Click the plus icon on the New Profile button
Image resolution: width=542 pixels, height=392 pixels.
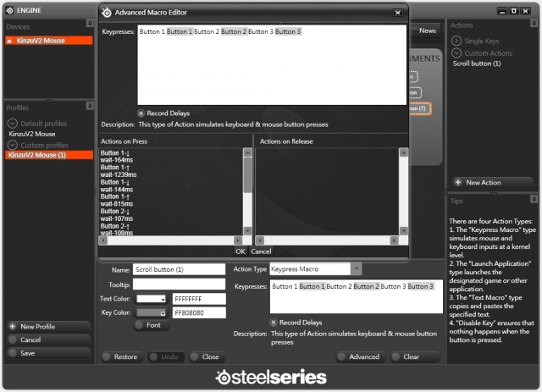click(x=13, y=326)
